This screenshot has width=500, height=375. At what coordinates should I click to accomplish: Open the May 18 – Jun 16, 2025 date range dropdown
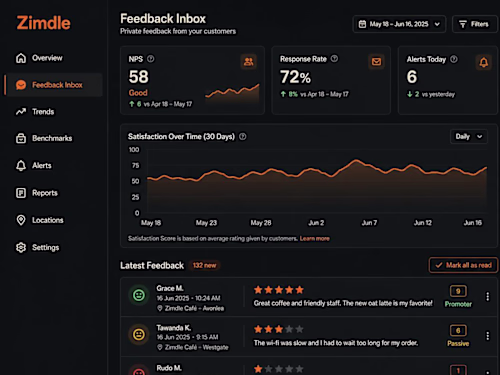click(399, 24)
